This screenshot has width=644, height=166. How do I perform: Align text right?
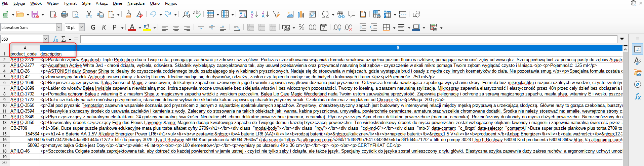point(187,28)
